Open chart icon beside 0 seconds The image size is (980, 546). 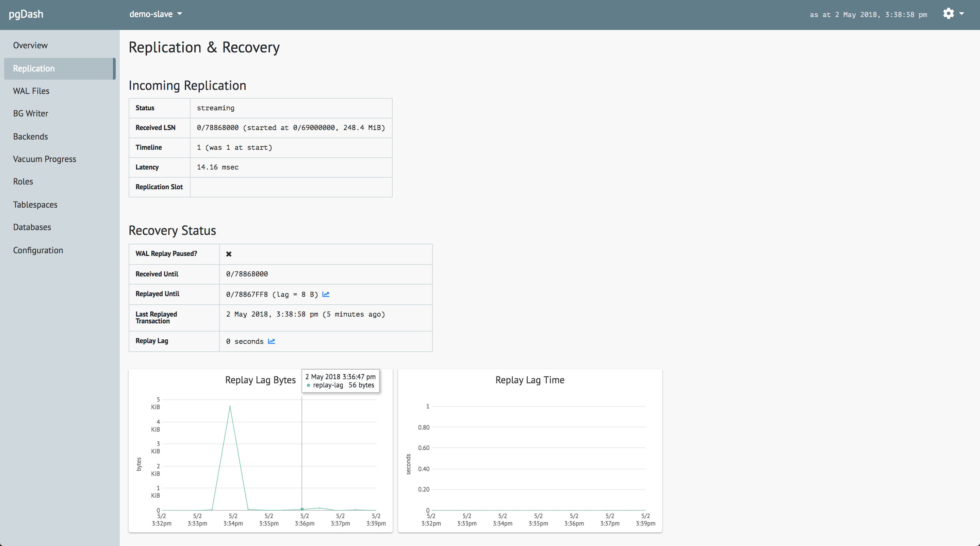(x=271, y=341)
